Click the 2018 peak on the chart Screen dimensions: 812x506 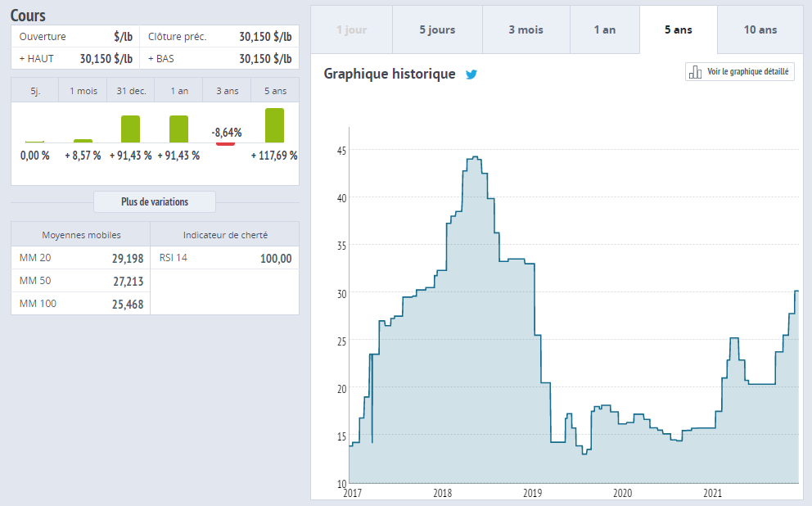click(x=475, y=157)
